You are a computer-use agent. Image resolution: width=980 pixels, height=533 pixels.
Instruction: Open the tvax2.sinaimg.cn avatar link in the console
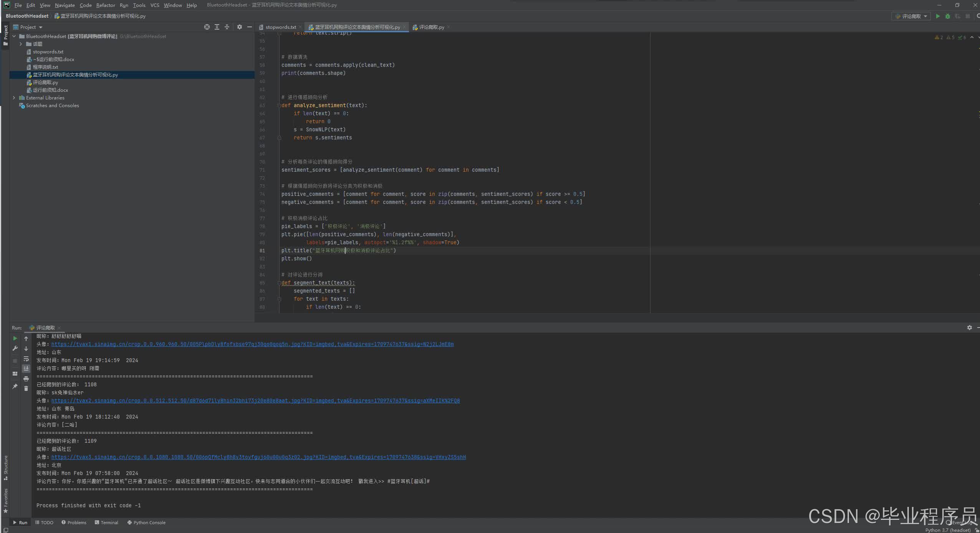pos(255,401)
